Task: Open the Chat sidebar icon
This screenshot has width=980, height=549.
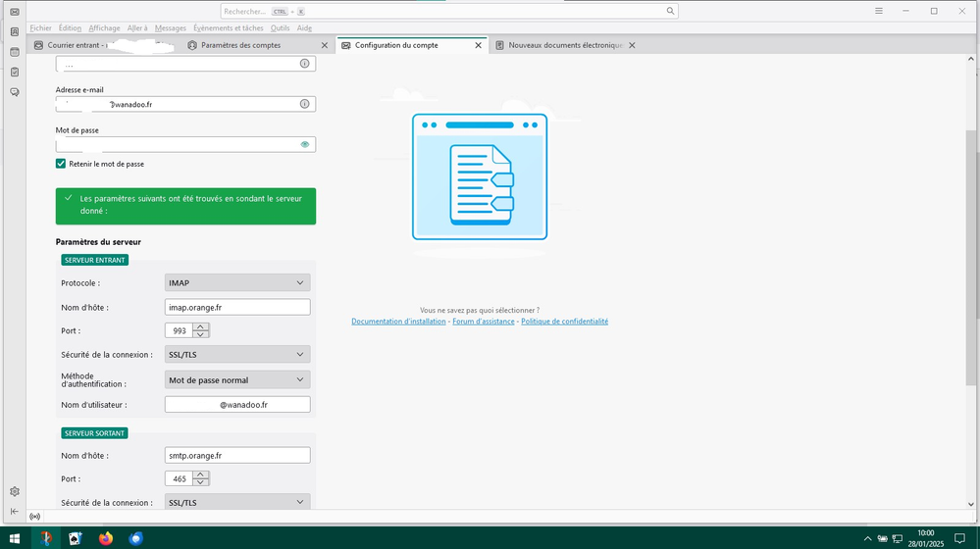Action: 15,92
